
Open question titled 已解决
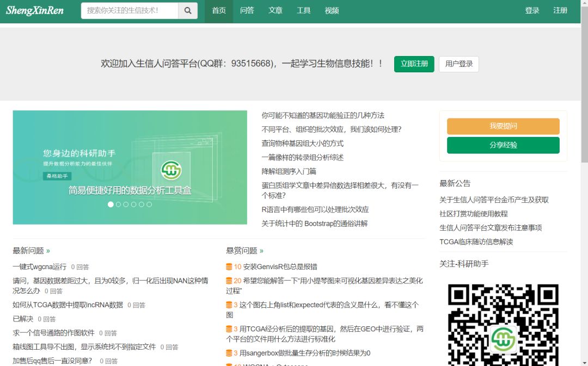(x=23, y=319)
